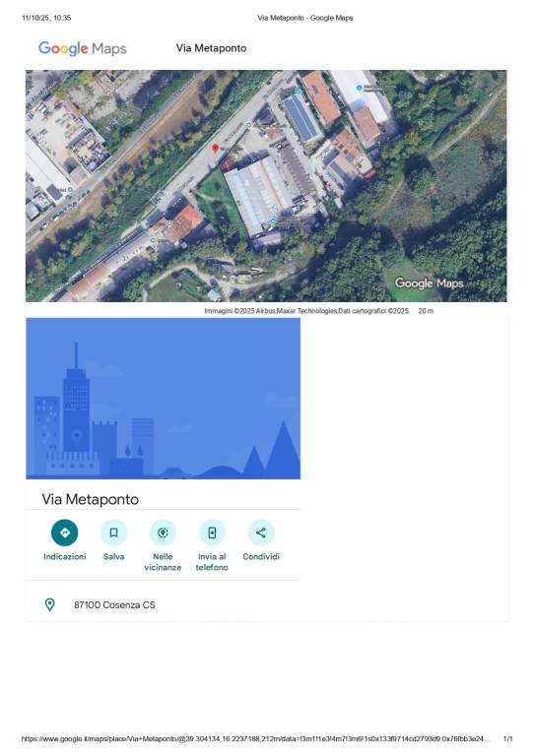Save the place with Salva bookmark icon
The height and width of the screenshot is (756, 534).
[x=114, y=533]
